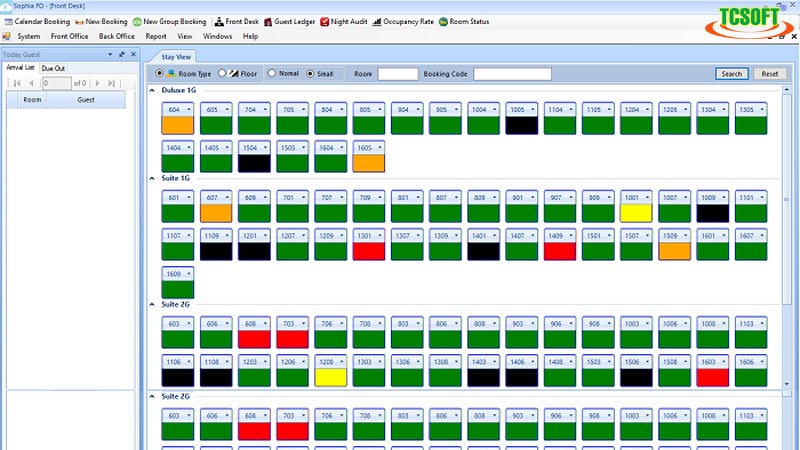Click the Room column header
The height and width of the screenshot is (450, 800).
click(32, 100)
